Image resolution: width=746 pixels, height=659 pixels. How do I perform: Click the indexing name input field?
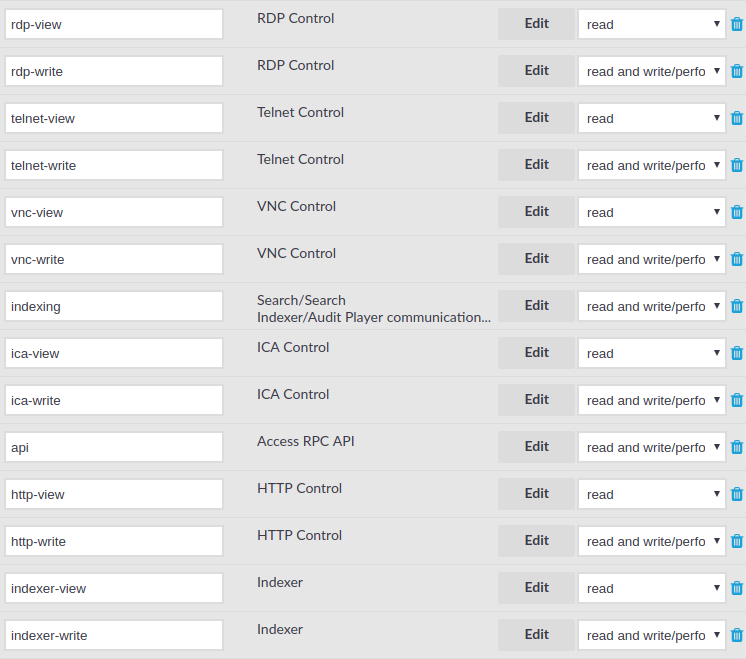pyautogui.click(x=114, y=306)
